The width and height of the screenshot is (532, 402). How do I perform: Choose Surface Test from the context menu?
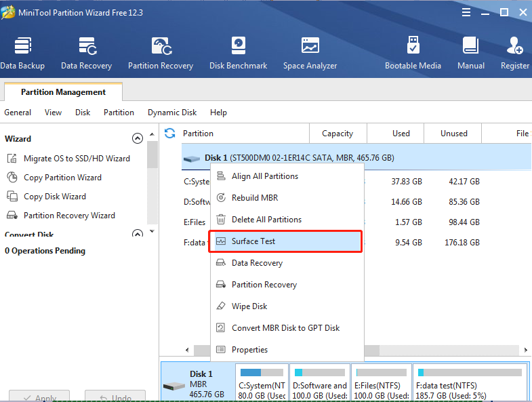286,241
